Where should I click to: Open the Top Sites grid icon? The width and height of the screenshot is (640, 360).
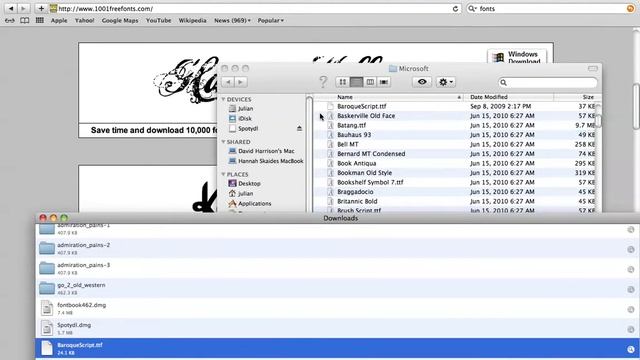coord(40,20)
